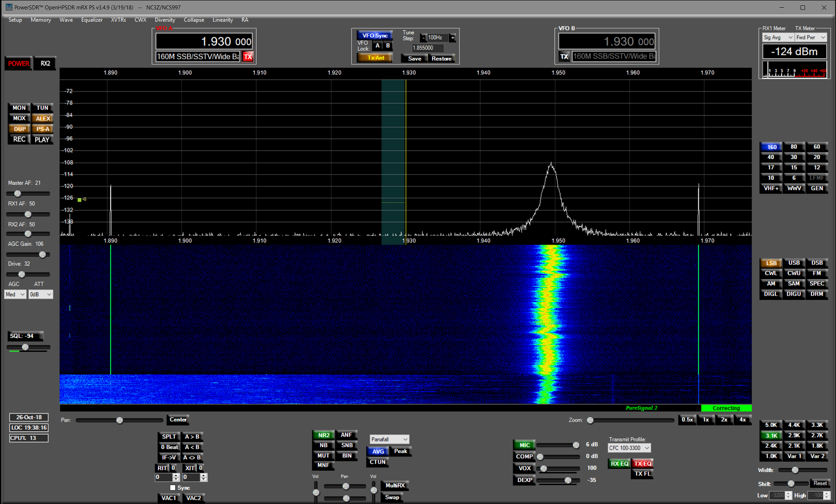The height and width of the screenshot is (504, 836).
Task: Activate the MOX transmit button
Action: pos(19,118)
